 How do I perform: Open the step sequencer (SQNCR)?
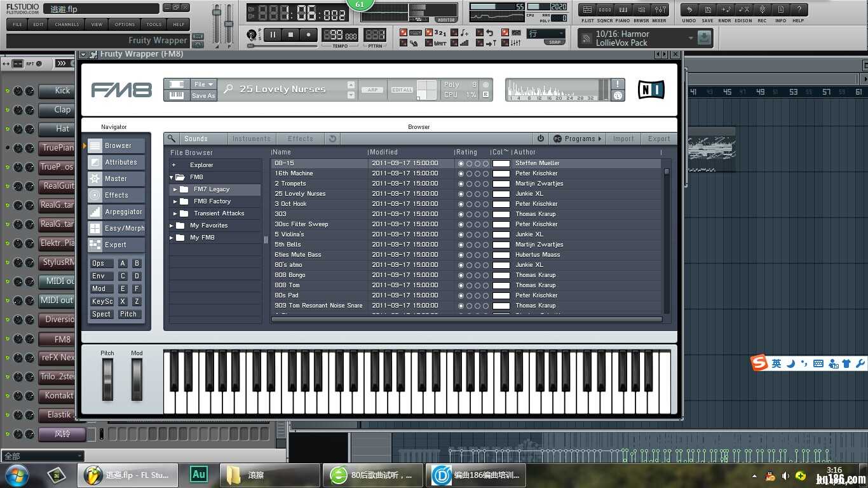pyautogui.click(x=605, y=10)
